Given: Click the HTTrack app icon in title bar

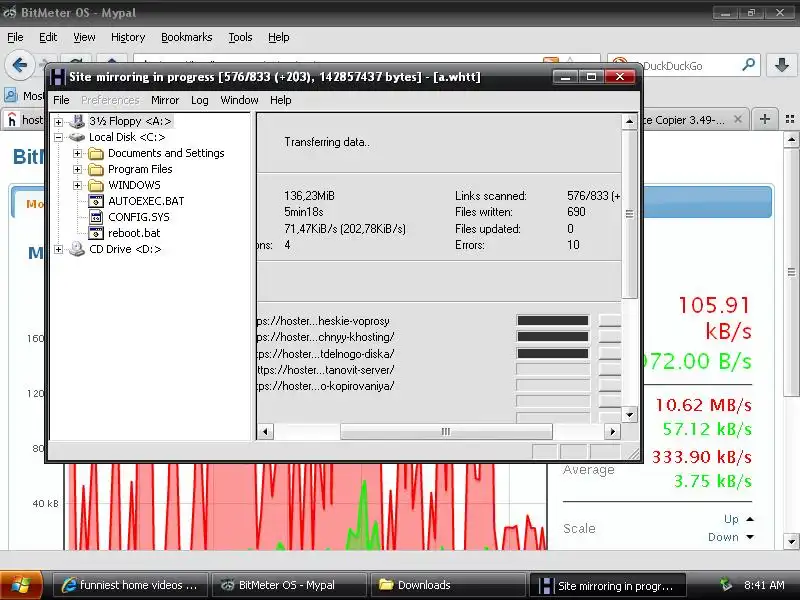Looking at the screenshot, I should (x=57, y=77).
